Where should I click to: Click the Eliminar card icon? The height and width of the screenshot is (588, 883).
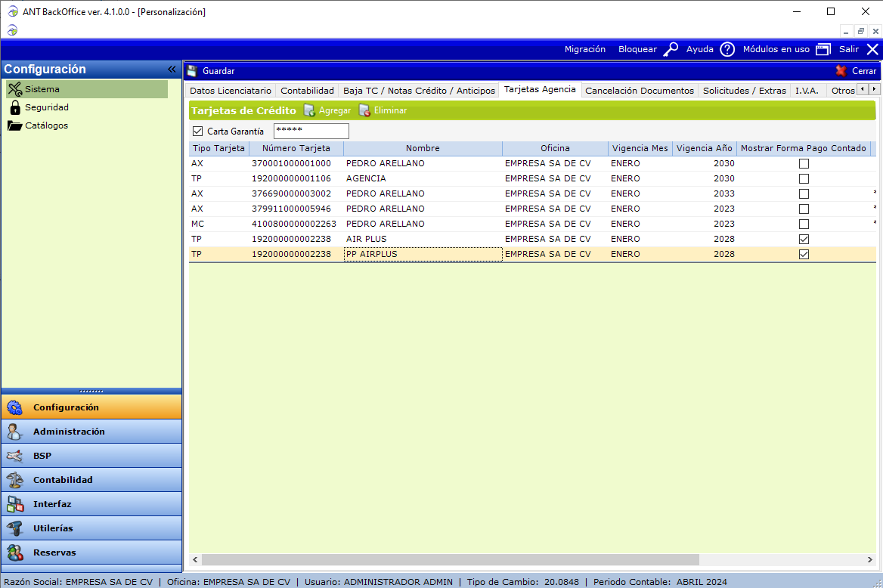364,110
